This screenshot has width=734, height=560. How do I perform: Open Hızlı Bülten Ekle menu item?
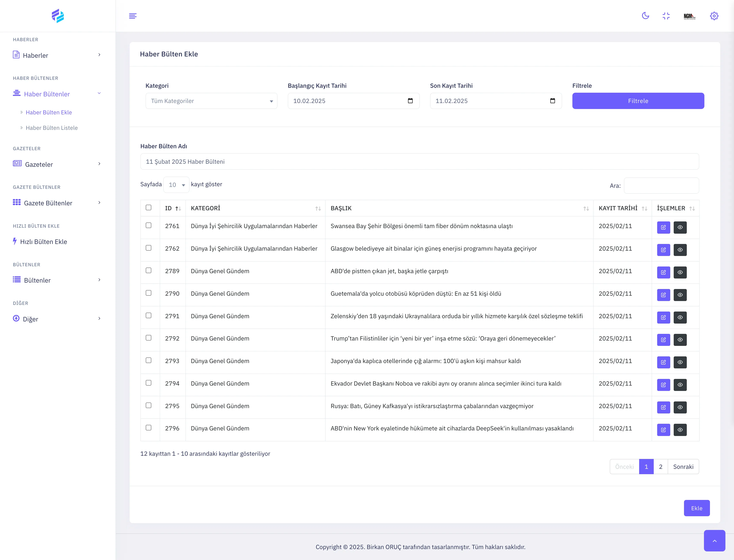(43, 242)
